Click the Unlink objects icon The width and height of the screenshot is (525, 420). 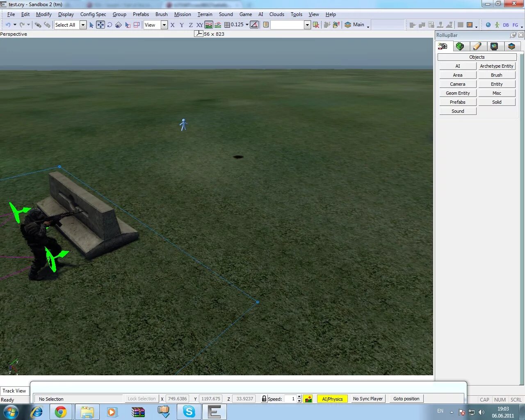pos(47,25)
